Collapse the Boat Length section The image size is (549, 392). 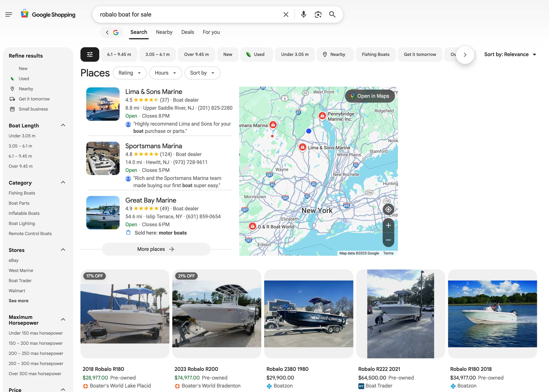pos(63,125)
